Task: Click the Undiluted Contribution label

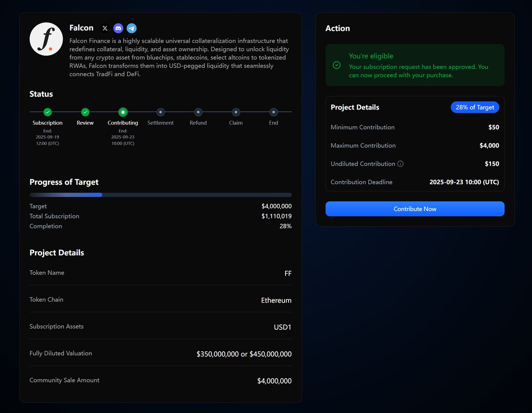Action: (x=363, y=164)
